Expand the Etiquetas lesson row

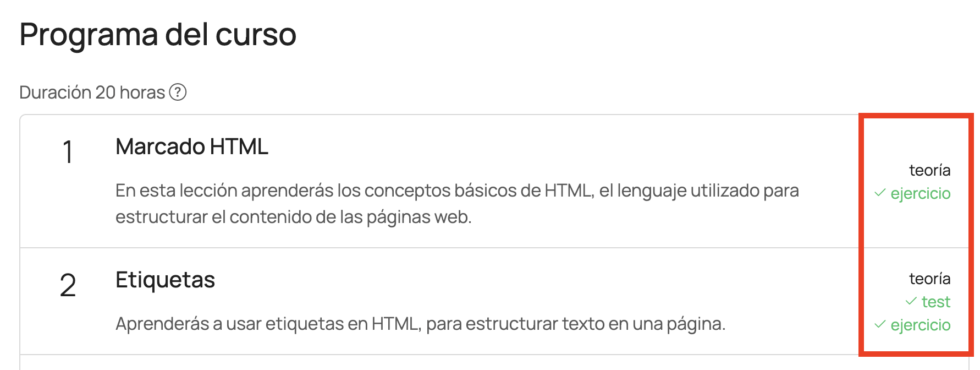click(440, 300)
